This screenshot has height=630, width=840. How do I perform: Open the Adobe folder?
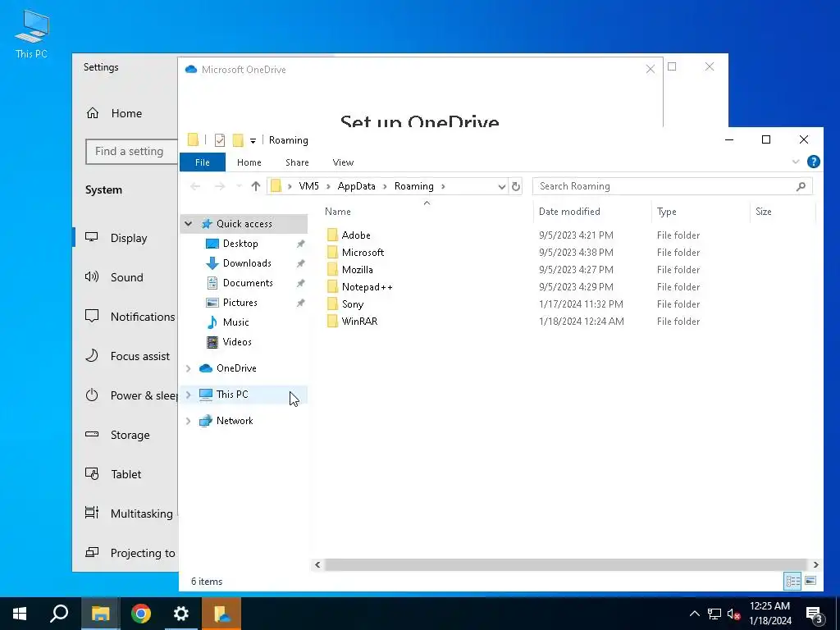click(x=356, y=235)
